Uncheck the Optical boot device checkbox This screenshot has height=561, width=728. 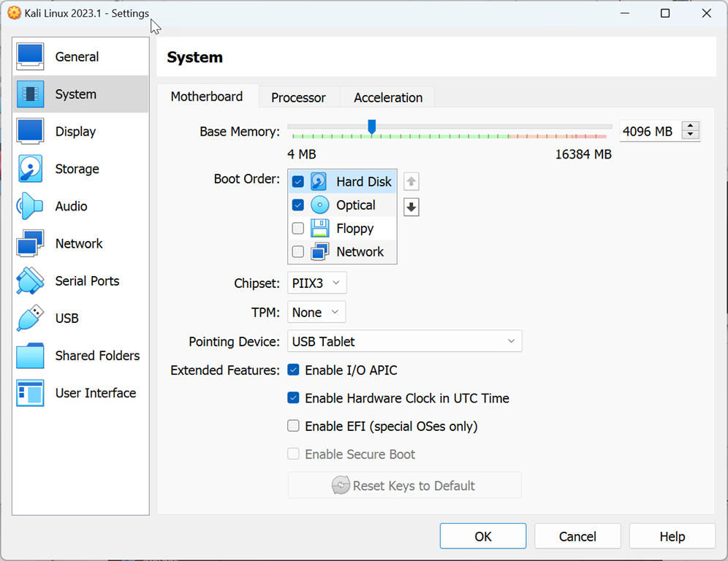(x=298, y=205)
